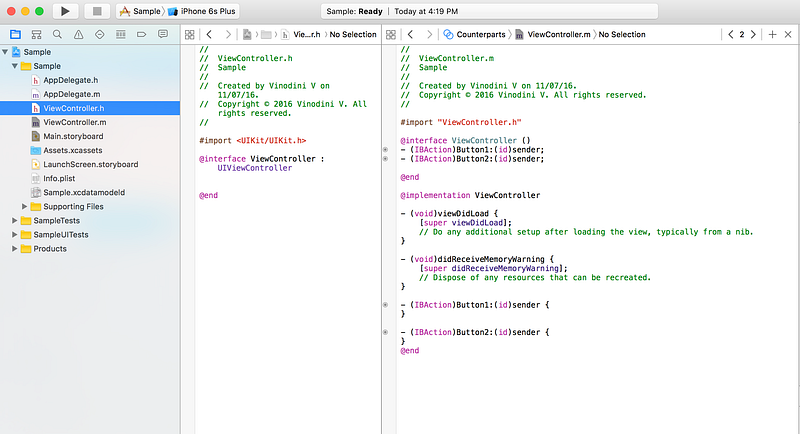Open No Selection menu in left editor
Image resolution: width=800 pixels, height=434 pixels.
coord(353,35)
